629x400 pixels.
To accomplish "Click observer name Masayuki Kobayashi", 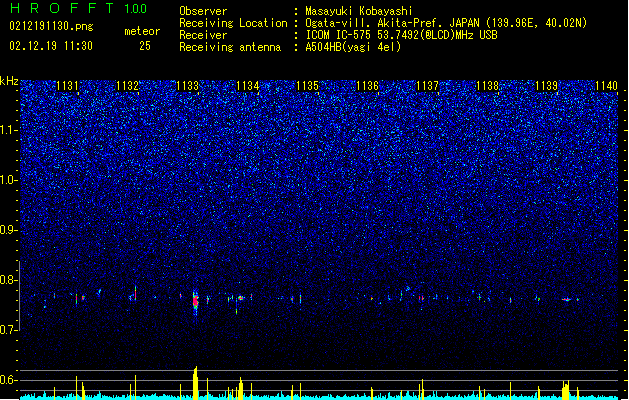I will (x=359, y=11).
